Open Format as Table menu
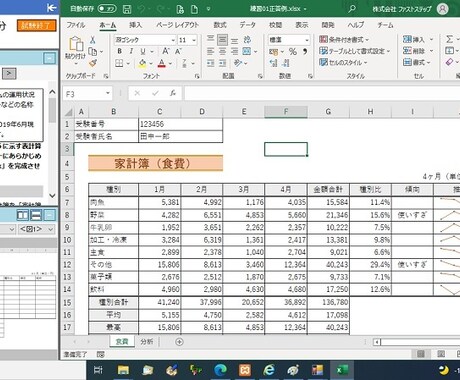 [x=354, y=51]
